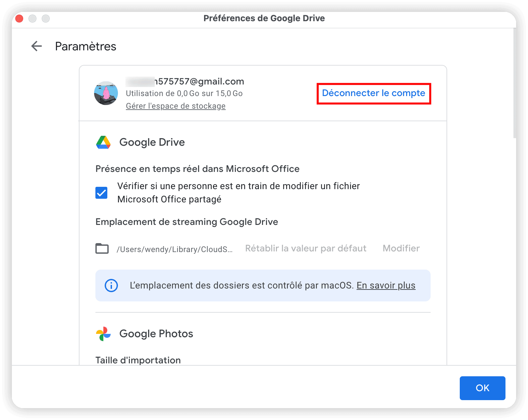The height and width of the screenshot is (420, 528).
Task: Open the En savoir plus link
Action: [386, 286]
